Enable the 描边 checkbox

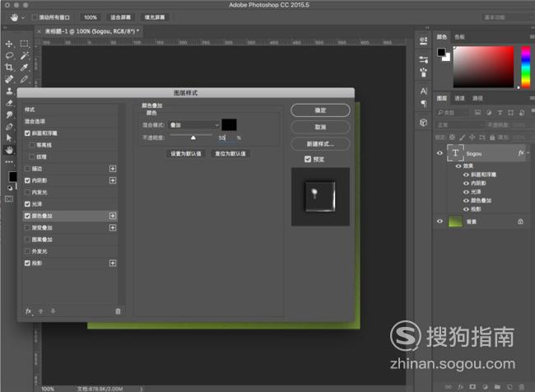[x=27, y=169]
